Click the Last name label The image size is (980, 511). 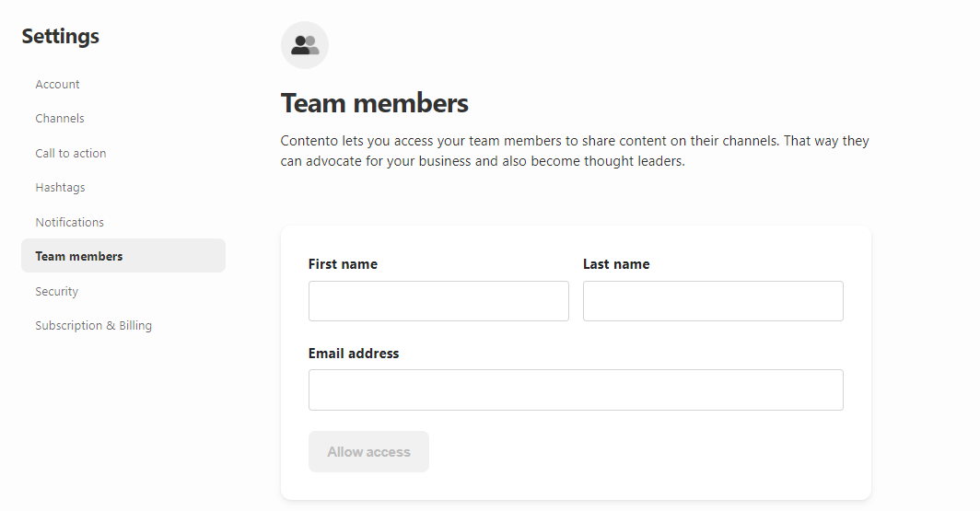616,264
